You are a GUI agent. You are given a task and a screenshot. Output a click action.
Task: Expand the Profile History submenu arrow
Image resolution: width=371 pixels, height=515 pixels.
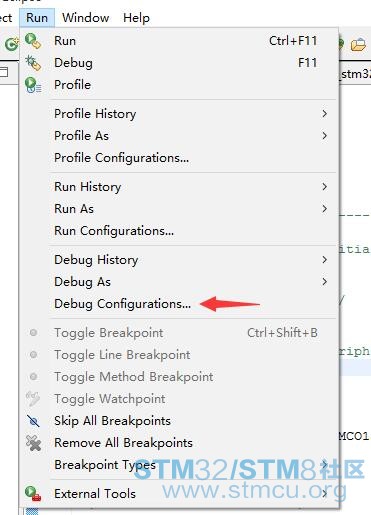(x=324, y=114)
